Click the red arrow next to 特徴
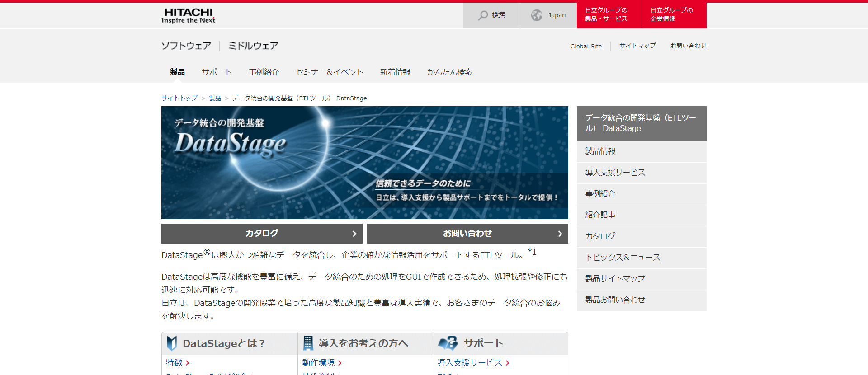868x375 pixels. coord(187,363)
